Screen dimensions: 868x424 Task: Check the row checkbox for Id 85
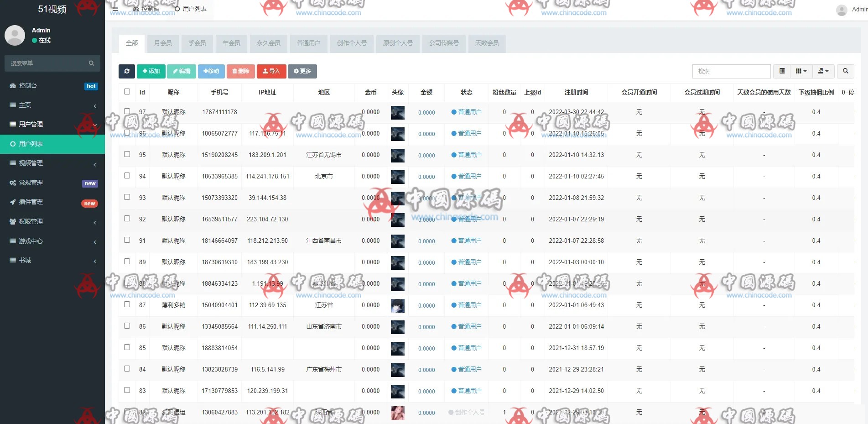tap(127, 347)
